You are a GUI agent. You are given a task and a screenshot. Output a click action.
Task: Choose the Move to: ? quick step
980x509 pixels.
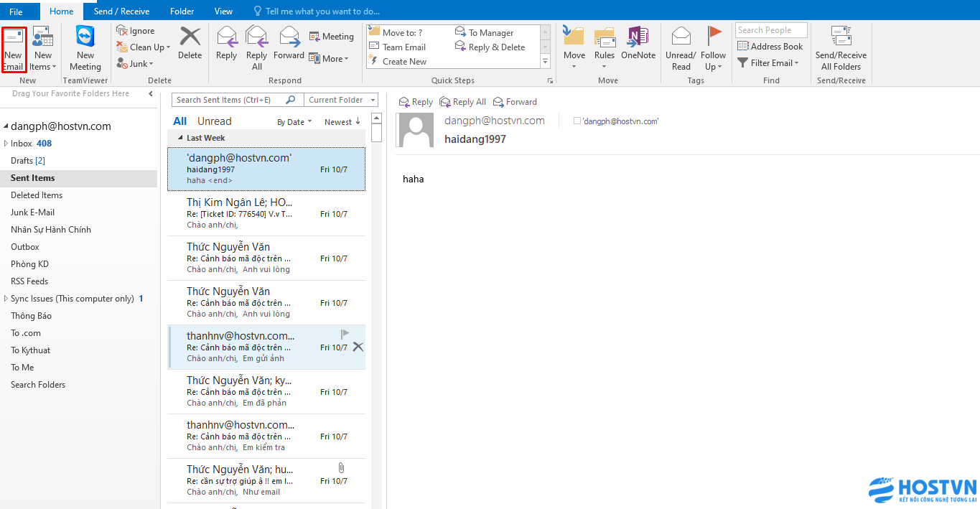(x=396, y=32)
